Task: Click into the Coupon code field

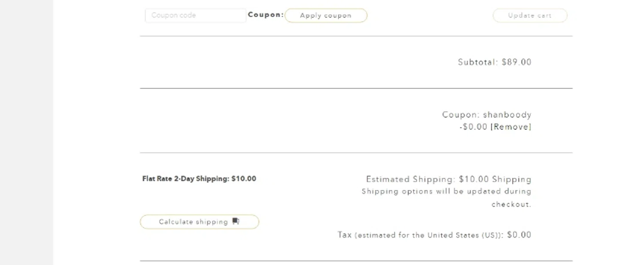Action: [x=195, y=15]
